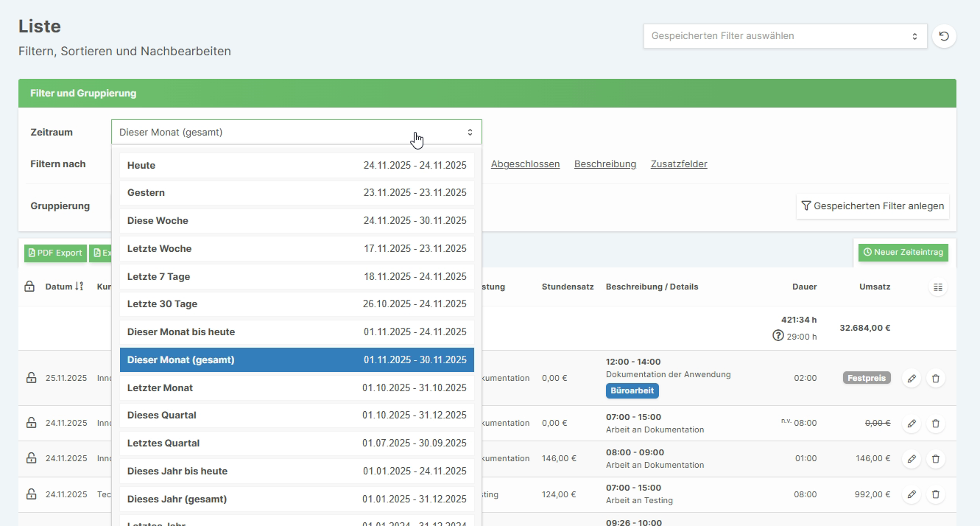Create entry via "Neuer Zeiteintrag" button
The width and height of the screenshot is (980, 526).
point(903,253)
